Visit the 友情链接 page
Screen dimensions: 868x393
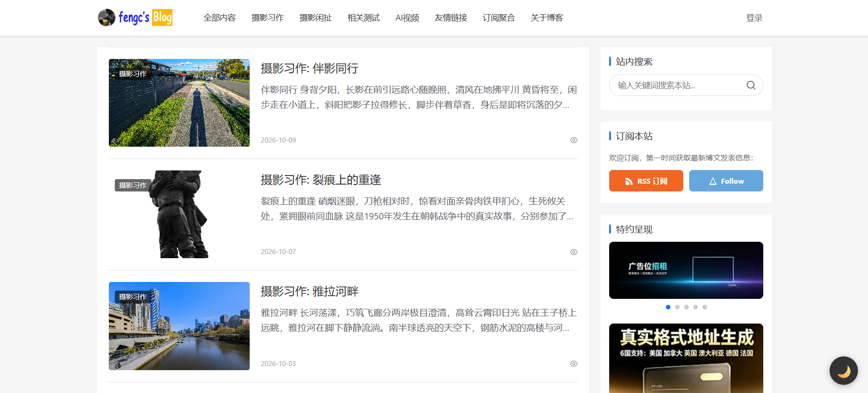pyautogui.click(x=451, y=18)
